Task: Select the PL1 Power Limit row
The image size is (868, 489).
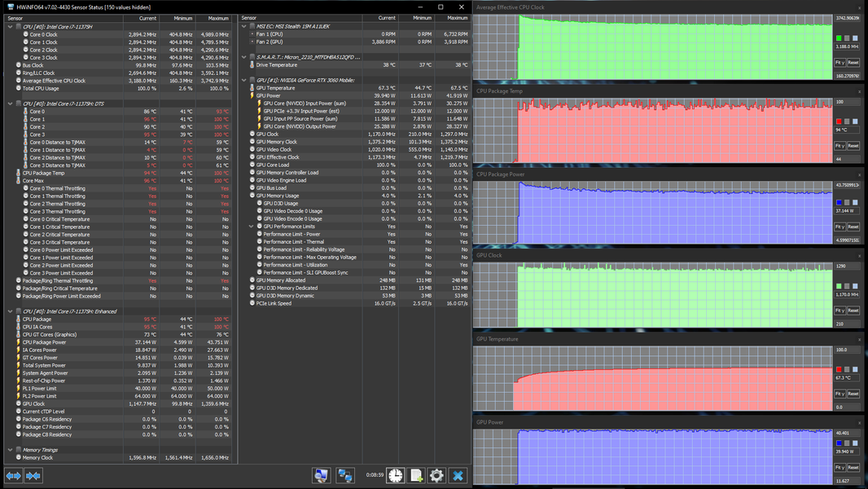Action: click(x=118, y=389)
